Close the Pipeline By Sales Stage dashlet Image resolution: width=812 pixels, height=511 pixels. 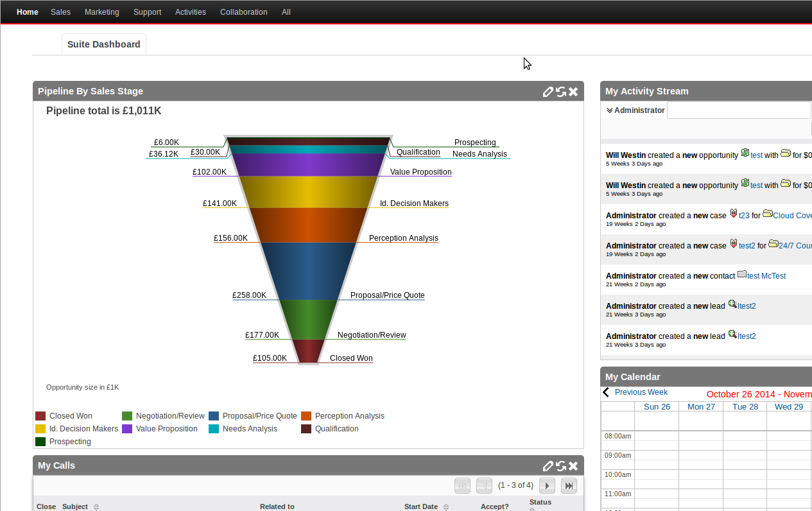tap(573, 92)
